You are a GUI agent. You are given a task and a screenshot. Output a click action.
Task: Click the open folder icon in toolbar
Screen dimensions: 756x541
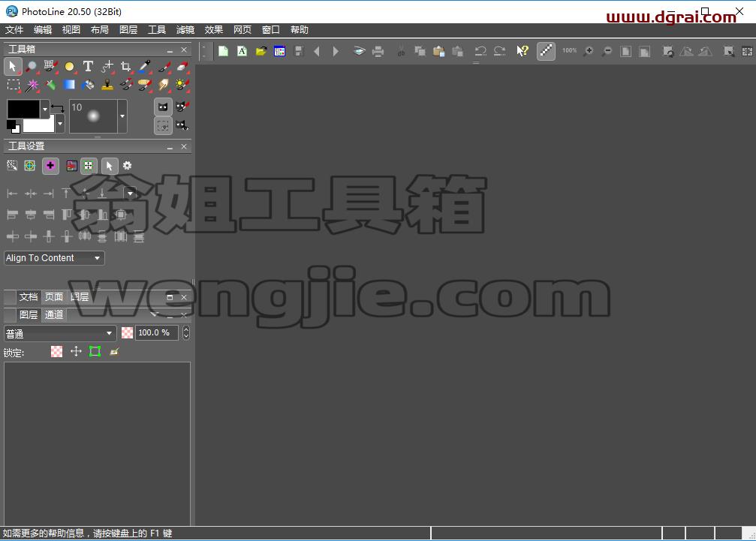[261, 50]
